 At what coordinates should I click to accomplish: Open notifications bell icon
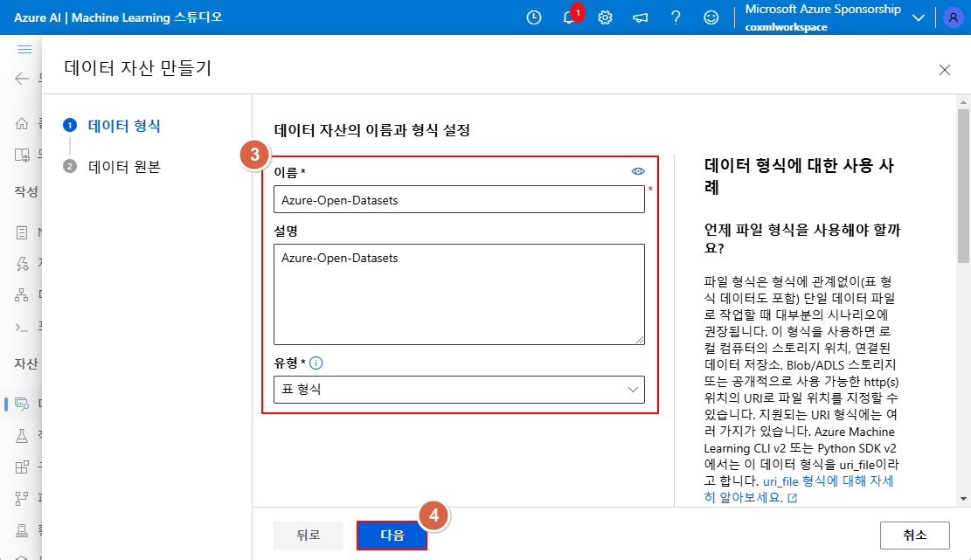click(x=568, y=17)
